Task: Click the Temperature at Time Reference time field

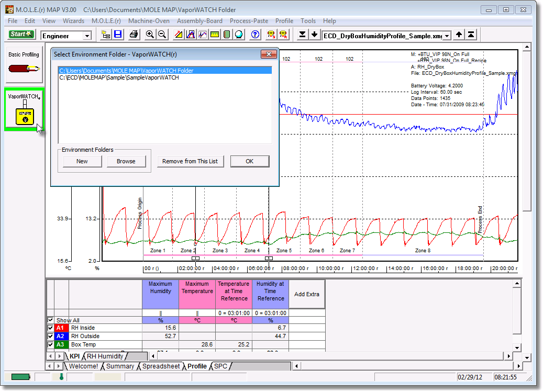Action: tap(234, 313)
